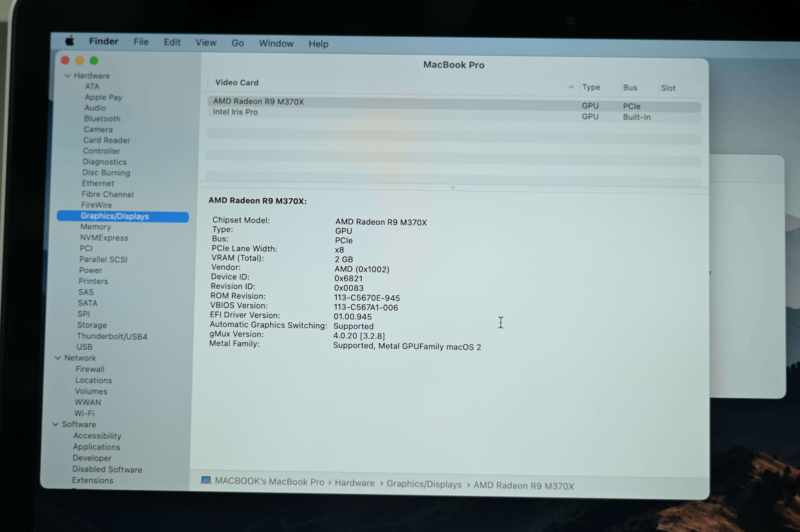This screenshot has height=532, width=800.
Task: Select Diagnostics in the sidebar
Action: pyautogui.click(x=105, y=162)
